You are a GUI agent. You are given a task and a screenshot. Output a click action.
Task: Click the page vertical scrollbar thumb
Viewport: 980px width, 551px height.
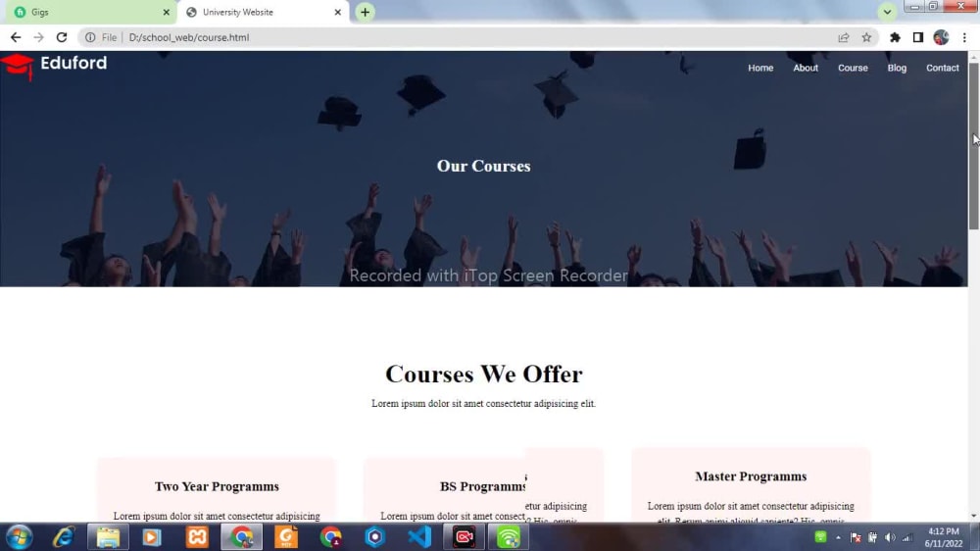click(974, 146)
